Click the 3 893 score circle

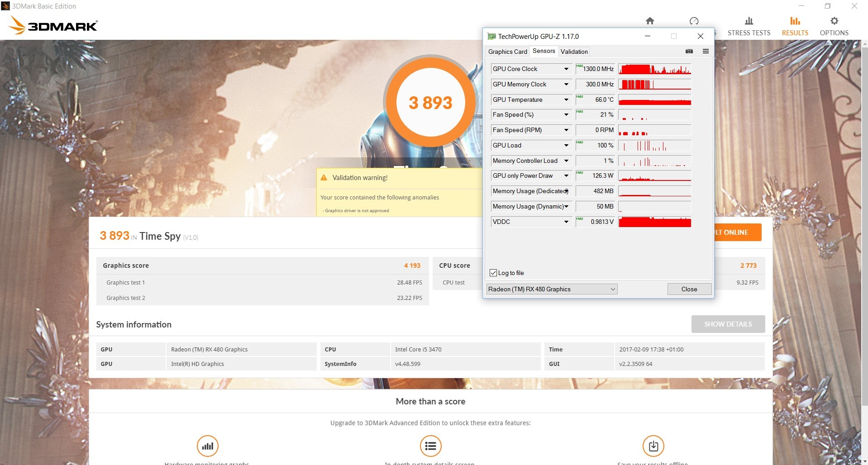point(430,102)
